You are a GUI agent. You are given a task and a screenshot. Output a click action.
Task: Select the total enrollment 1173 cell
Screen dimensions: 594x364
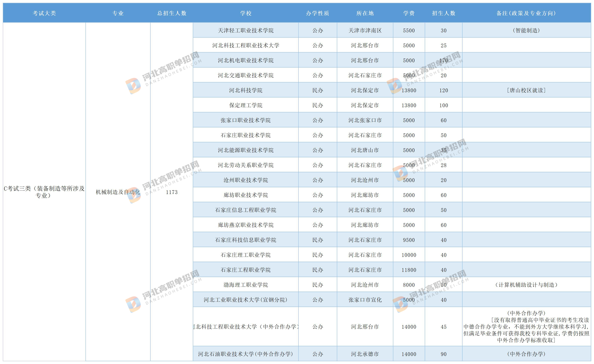(x=172, y=192)
